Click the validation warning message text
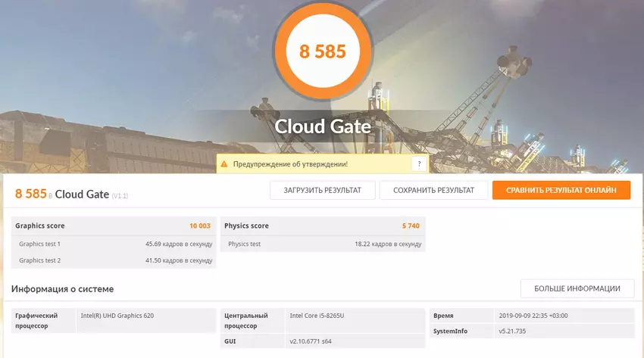The width and height of the screenshot is (644, 358). 290,163
